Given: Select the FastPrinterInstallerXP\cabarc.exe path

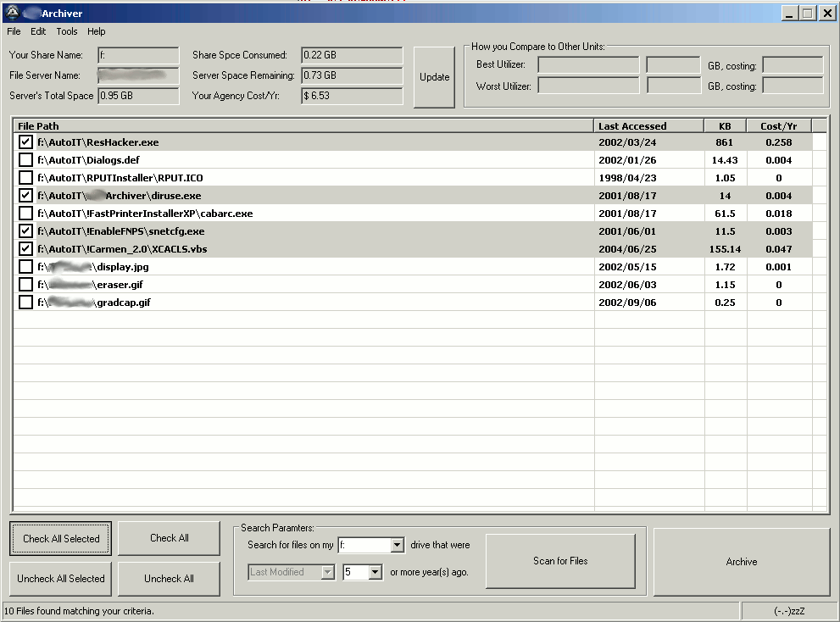Looking at the screenshot, I should coord(145,214).
